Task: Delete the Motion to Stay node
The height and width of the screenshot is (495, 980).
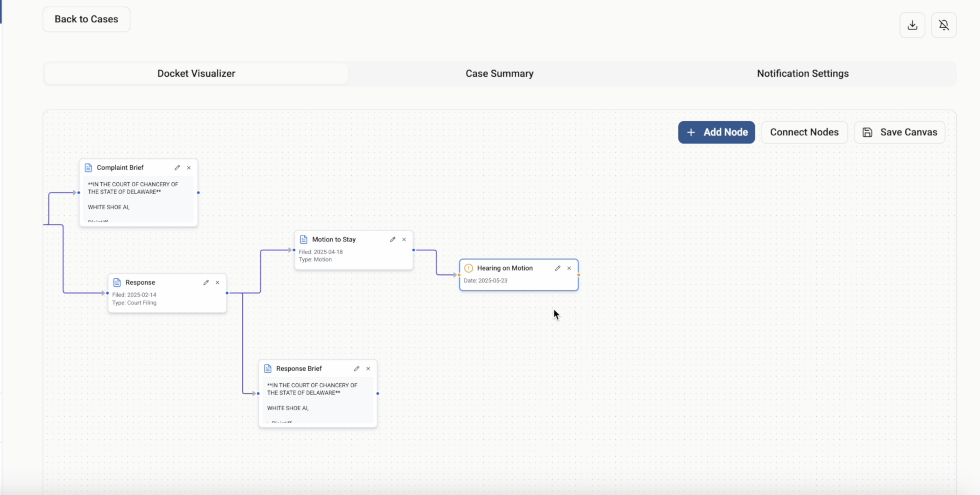Action: click(404, 240)
